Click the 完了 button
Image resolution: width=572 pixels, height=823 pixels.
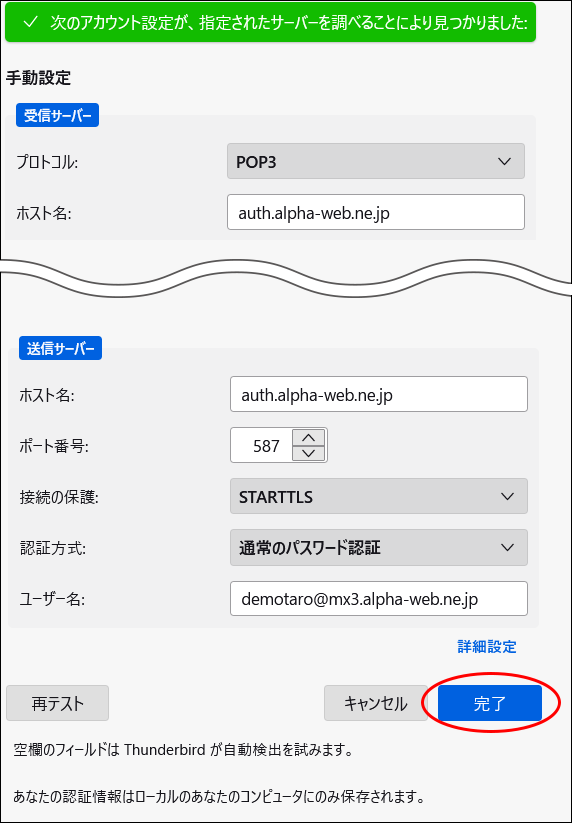pyautogui.click(x=490, y=703)
